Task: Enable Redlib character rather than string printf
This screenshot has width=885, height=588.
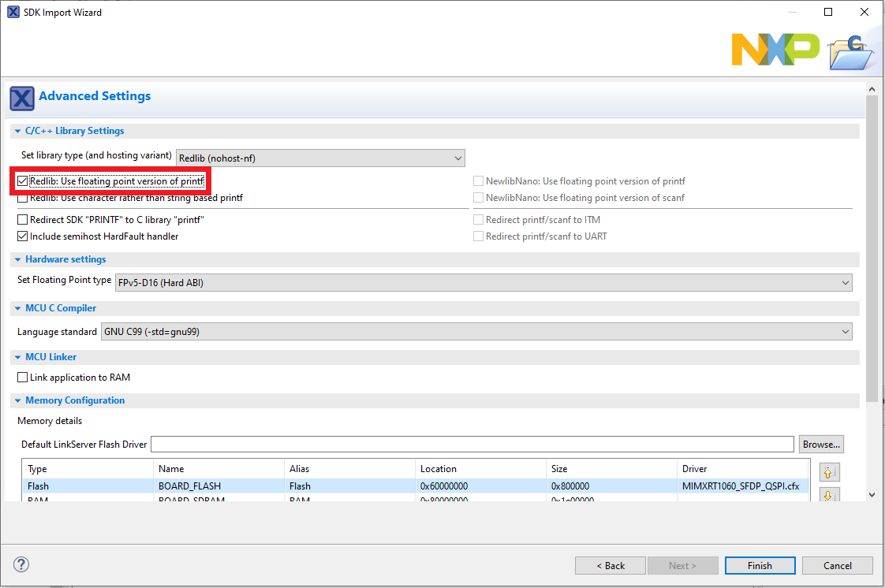Action: (x=23, y=199)
